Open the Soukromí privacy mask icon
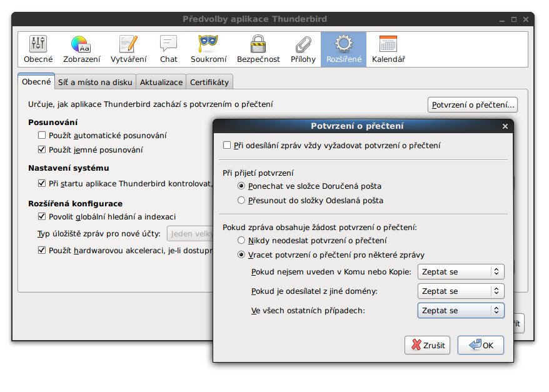Viewport: 549px width, 392px height. click(x=208, y=49)
